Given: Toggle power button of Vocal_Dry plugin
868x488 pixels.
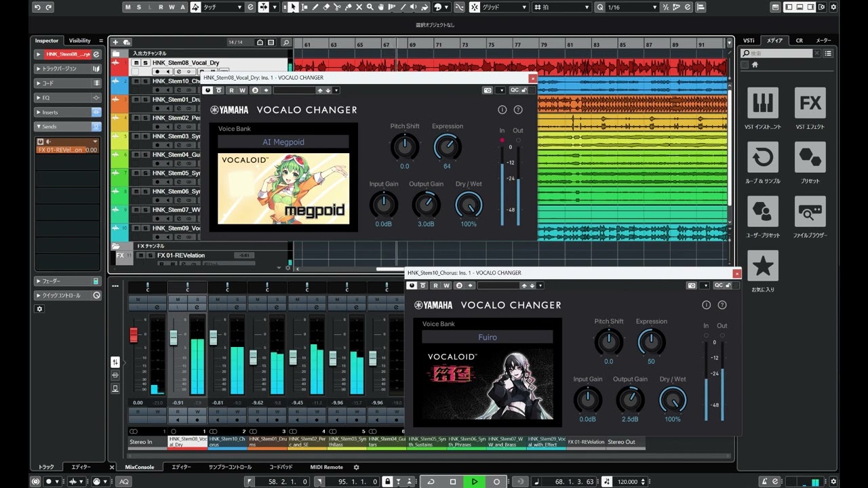Looking at the screenshot, I should point(208,90).
